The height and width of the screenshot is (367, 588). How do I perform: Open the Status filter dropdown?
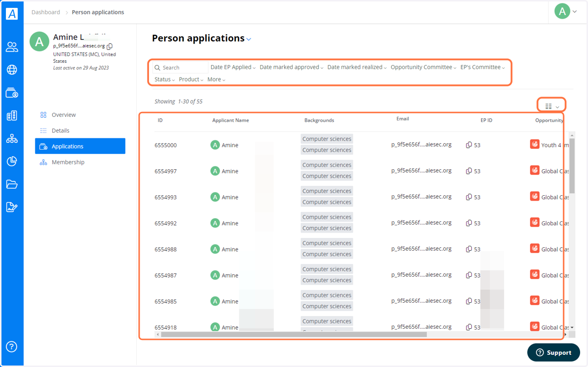pos(165,79)
